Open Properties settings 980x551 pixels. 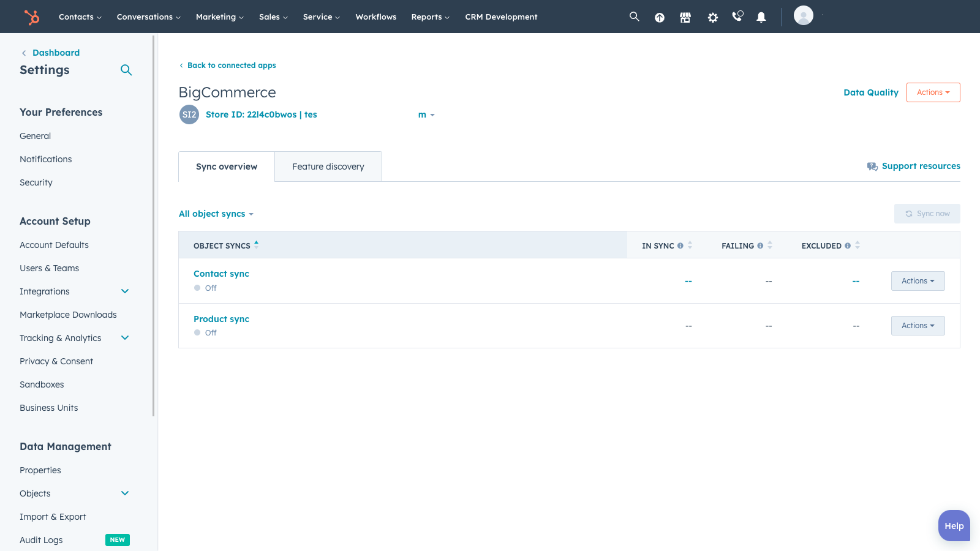pyautogui.click(x=40, y=470)
